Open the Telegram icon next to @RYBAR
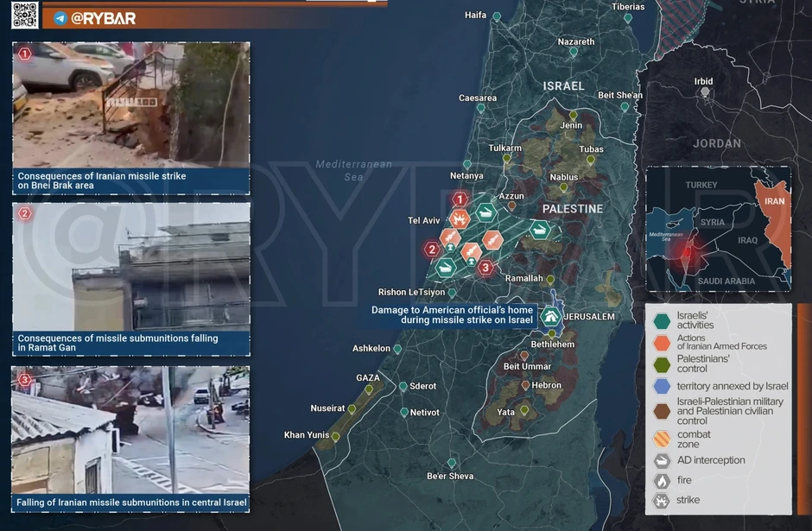Viewport: 812px width, 531px height. point(60,19)
